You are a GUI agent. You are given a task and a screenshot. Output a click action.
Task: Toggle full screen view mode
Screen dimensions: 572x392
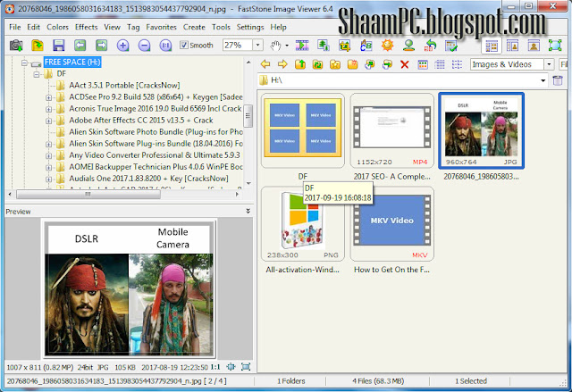coord(555,46)
